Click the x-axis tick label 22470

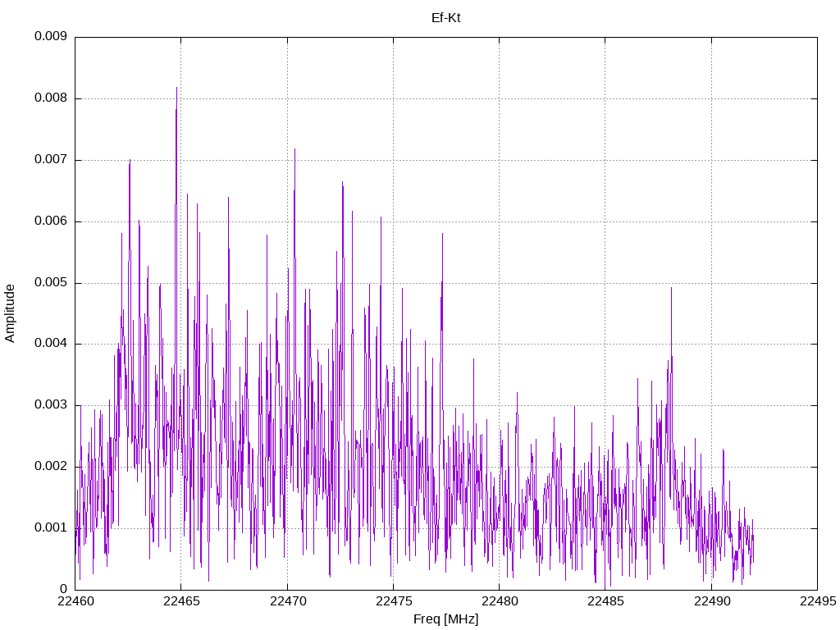[x=287, y=601]
